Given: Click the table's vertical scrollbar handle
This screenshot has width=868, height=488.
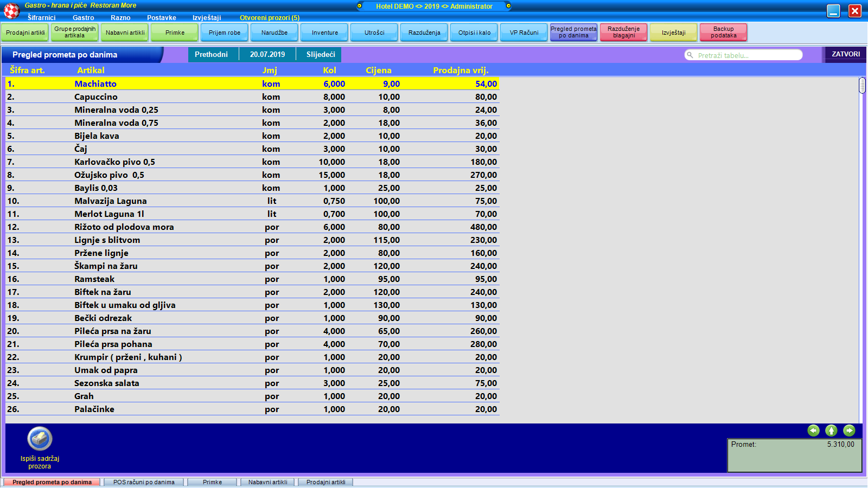Looking at the screenshot, I should [x=862, y=86].
